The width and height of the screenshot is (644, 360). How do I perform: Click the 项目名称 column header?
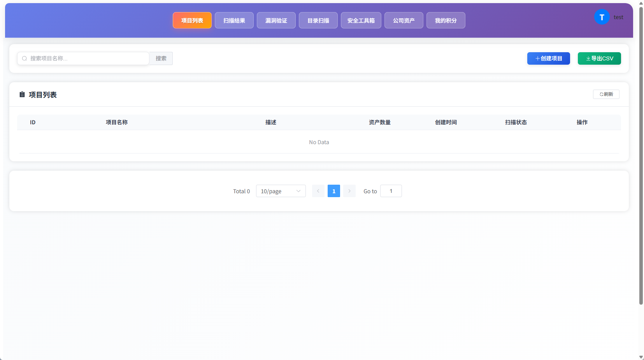tap(117, 122)
